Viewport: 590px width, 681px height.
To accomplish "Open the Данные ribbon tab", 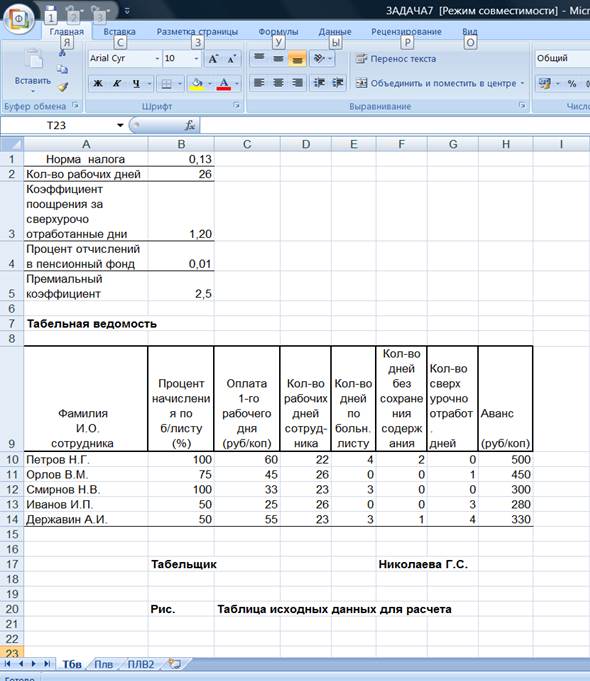I will tap(335, 32).
